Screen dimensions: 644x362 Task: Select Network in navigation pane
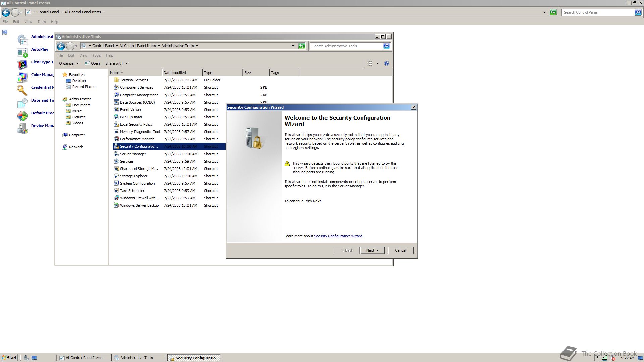(x=76, y=147)
